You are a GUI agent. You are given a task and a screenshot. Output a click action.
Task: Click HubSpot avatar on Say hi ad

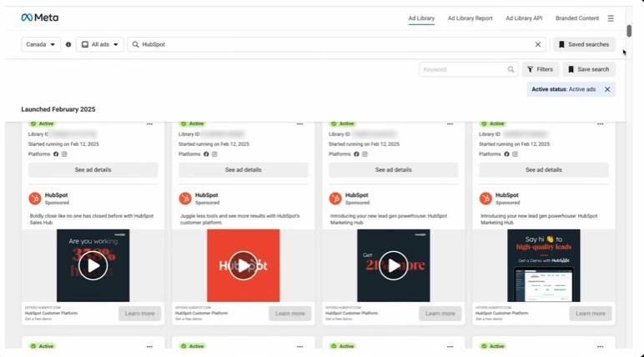point(486,199)
